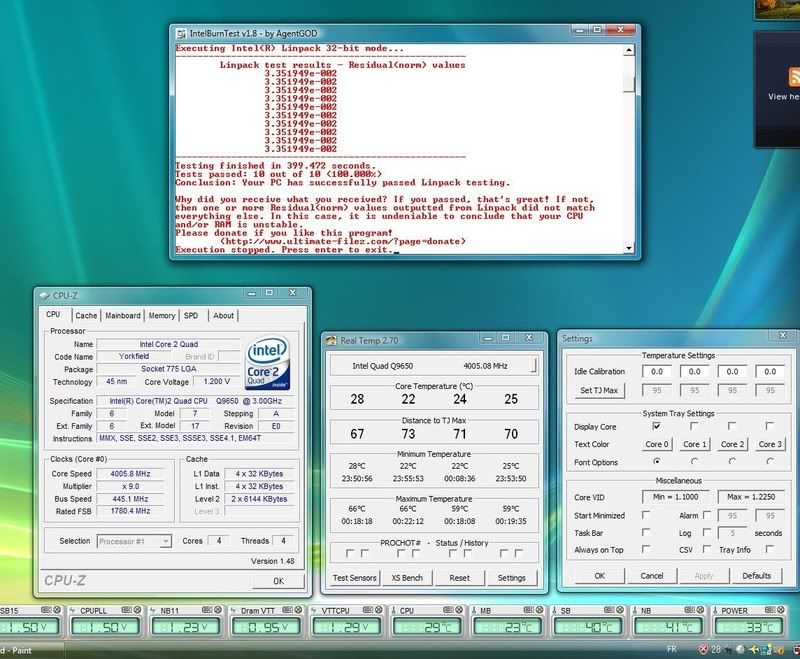Viewport: 800px width, 659px height.
Task: Close the CPUPLL voltage gadget
Action: pos(137,610)
